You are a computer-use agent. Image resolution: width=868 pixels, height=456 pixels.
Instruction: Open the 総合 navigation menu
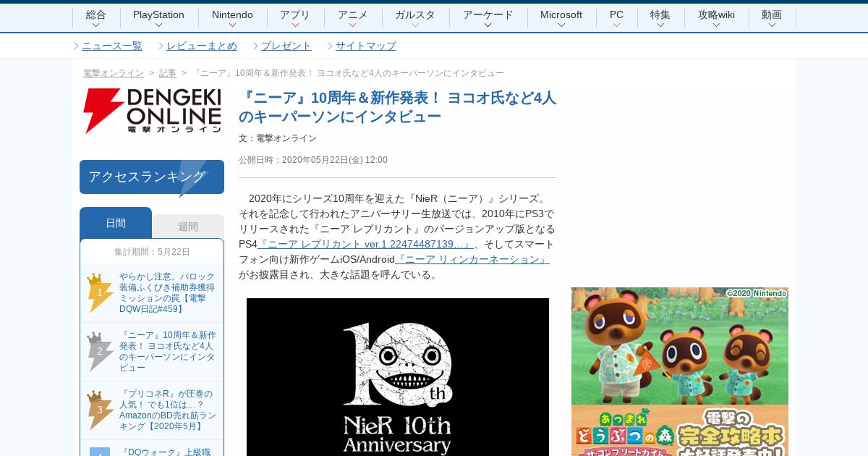click(96, 15)
